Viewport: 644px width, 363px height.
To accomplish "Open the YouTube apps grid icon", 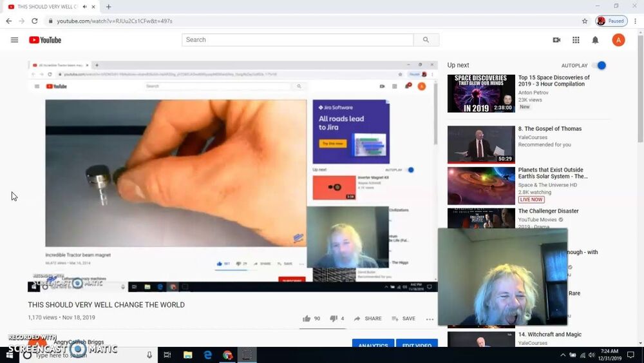I will coord(576,40).
